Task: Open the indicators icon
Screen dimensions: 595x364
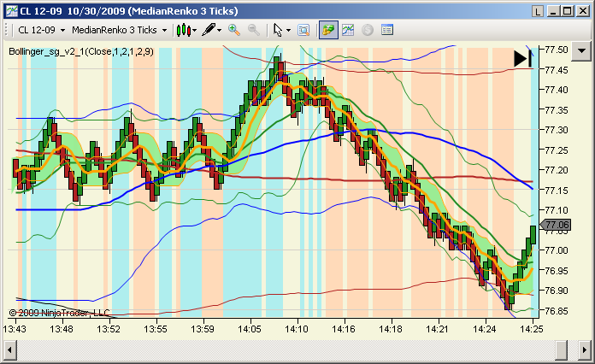Action: point(348,30)
